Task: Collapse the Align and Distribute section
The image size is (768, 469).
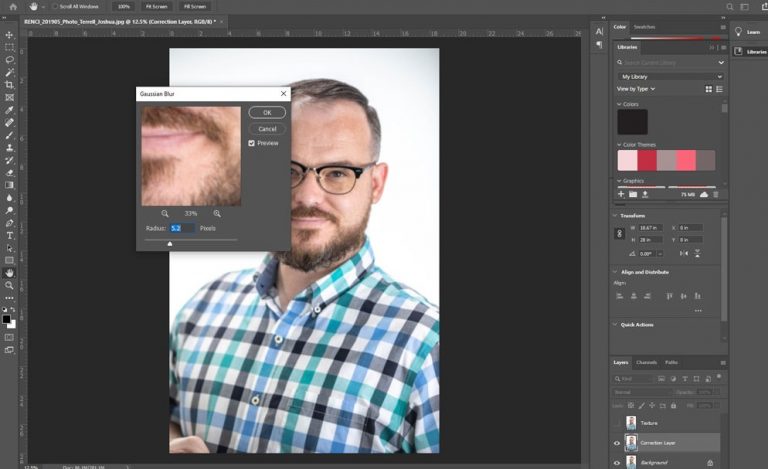Action: (x=613, y=272)
